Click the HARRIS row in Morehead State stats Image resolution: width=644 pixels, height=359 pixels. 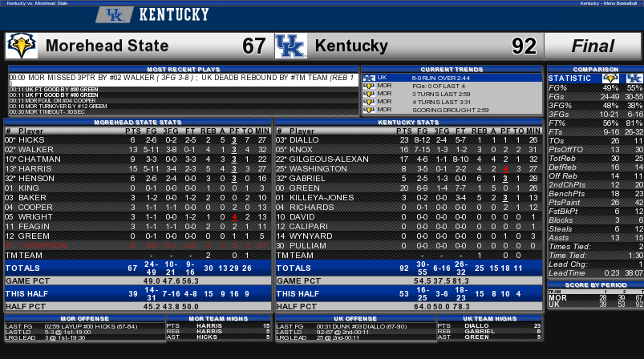coord(138,168)
